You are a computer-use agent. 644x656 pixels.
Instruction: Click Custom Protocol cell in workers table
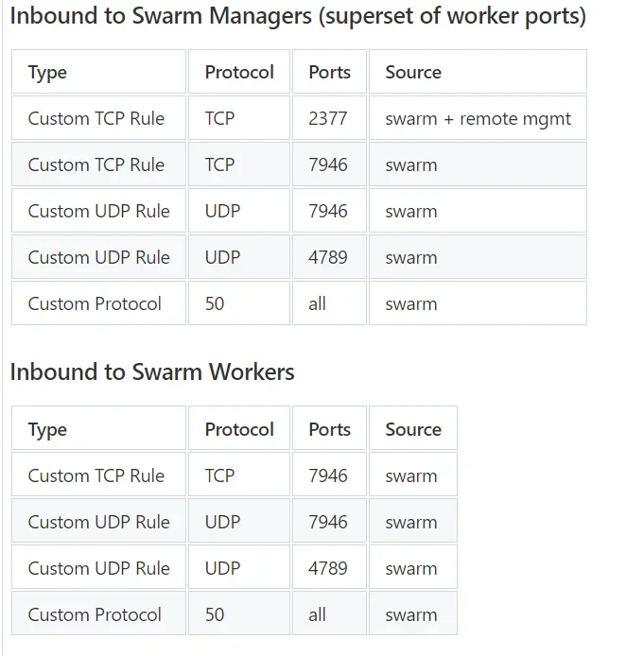click(98, 613)
